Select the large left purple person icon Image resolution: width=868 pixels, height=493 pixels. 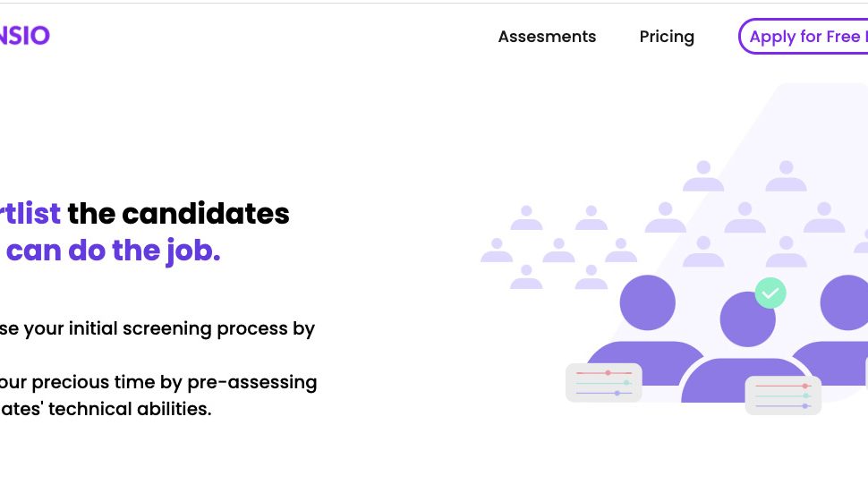[x=645, y=330]
